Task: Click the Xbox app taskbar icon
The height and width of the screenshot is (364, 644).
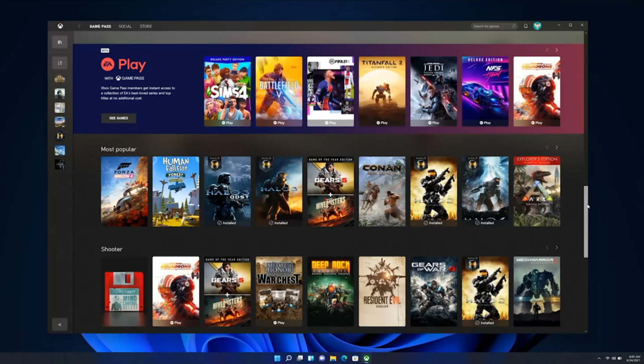Action: coord(366,358)
